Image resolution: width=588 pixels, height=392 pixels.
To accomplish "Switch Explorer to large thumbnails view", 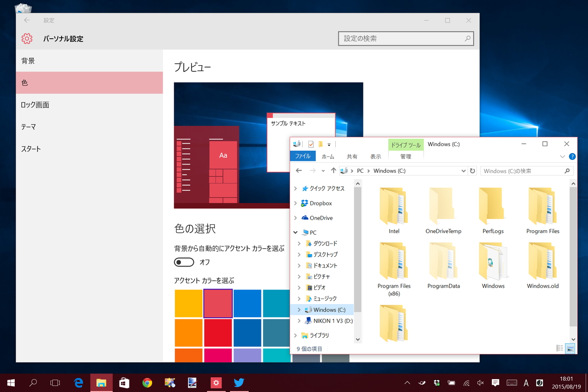I will point(570,348).
